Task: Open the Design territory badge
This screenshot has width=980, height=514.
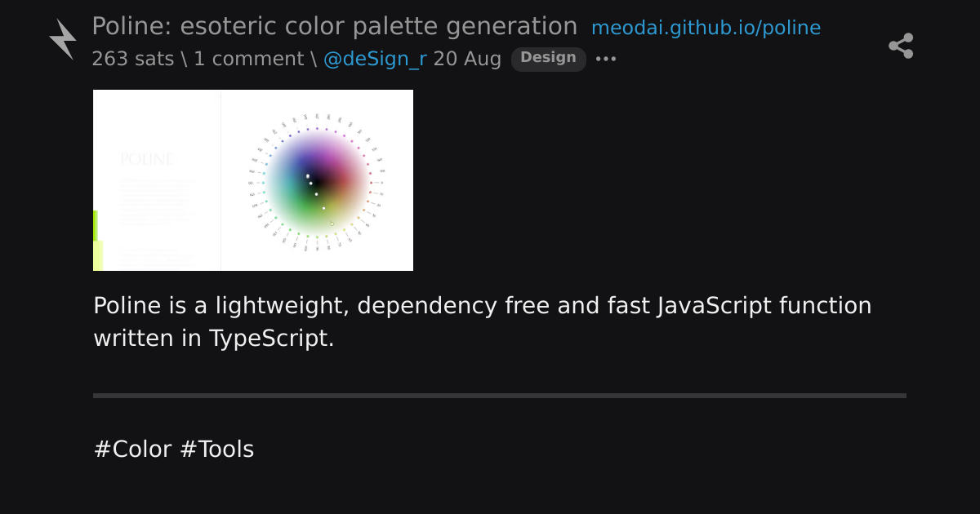Action: 548,59
